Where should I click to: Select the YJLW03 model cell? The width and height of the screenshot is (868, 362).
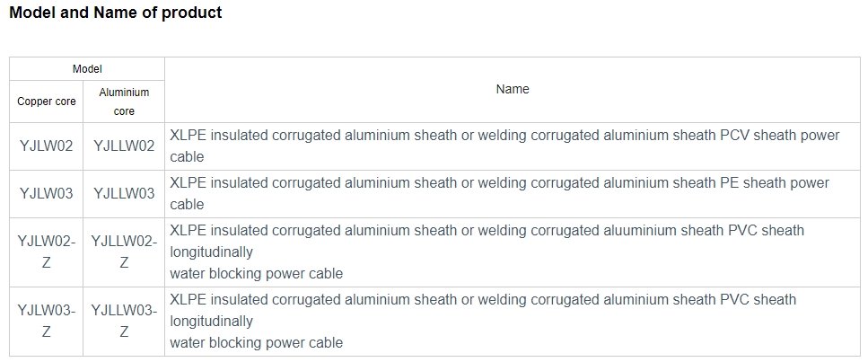47,194
